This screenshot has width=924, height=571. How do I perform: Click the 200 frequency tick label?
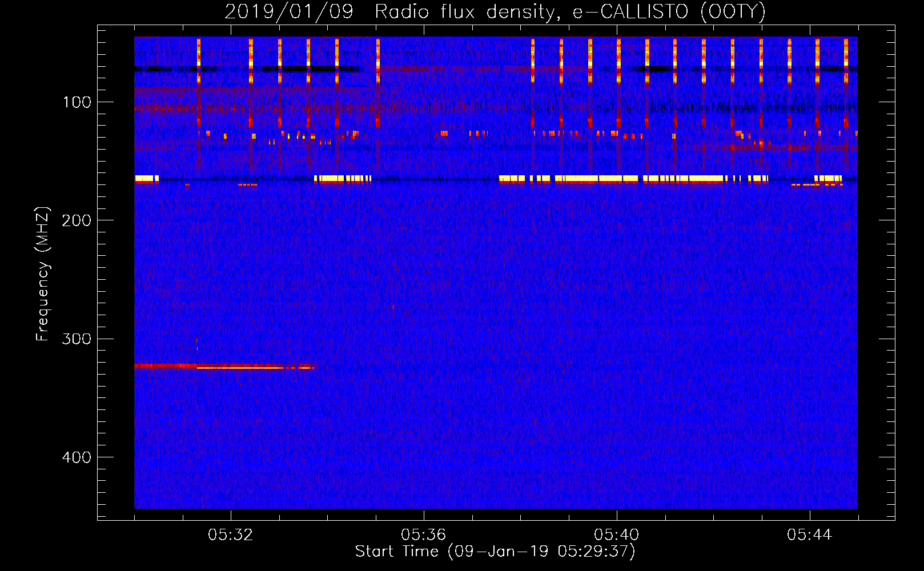(x=77, y=220)
